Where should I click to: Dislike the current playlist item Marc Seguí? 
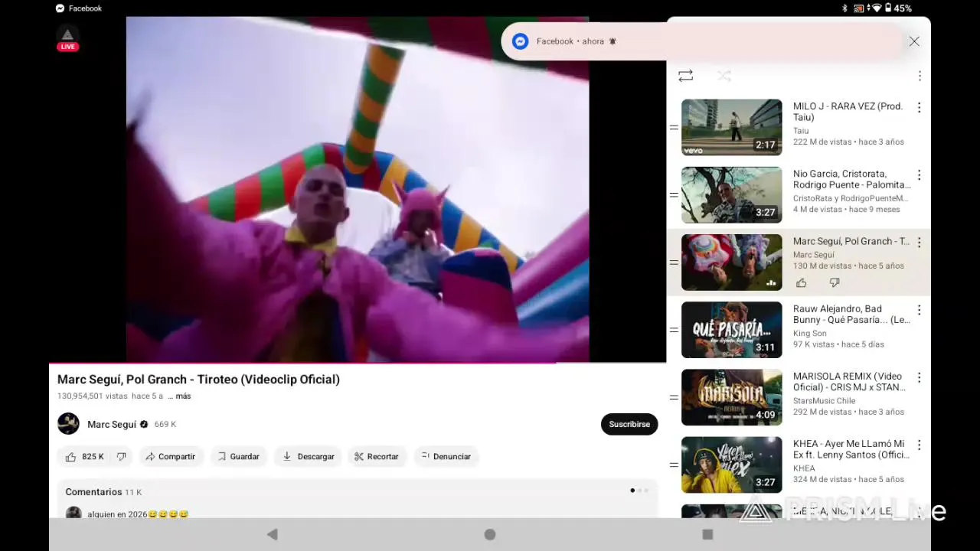835,283
